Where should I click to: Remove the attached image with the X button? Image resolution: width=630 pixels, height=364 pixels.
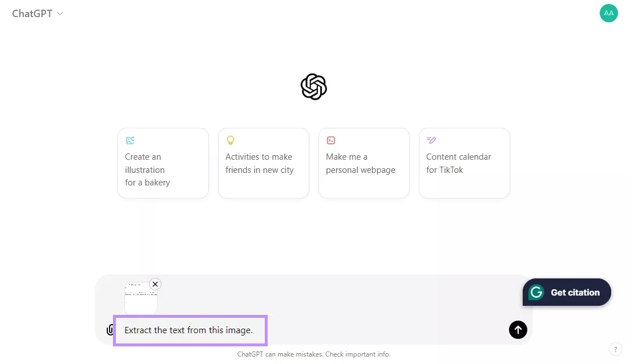point(155,284)
